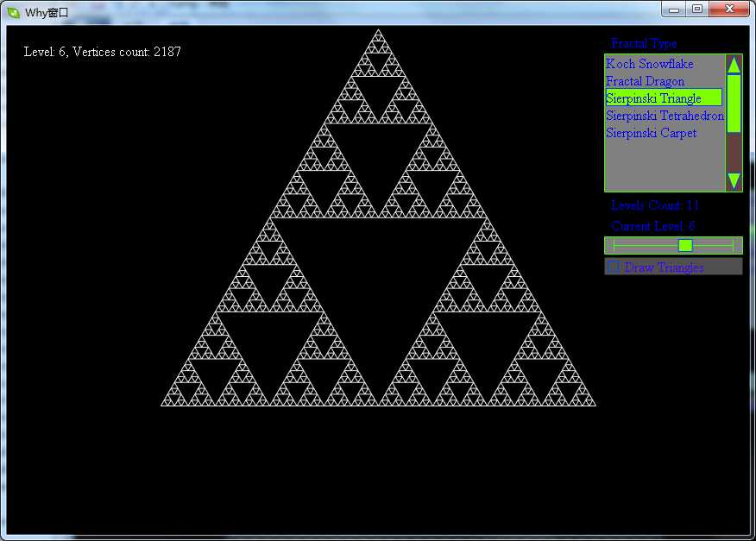Click the Levels Count: 11 label
The width and height of the screenshot is (756, 541).
click(x=655, y=205)
